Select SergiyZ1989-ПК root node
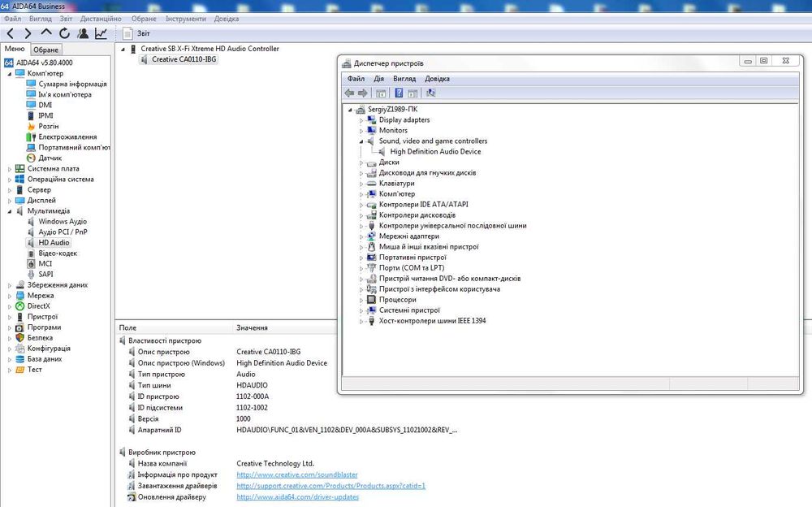Image resolution: width=812 pixels, height=507 pixels. (392, 110)
